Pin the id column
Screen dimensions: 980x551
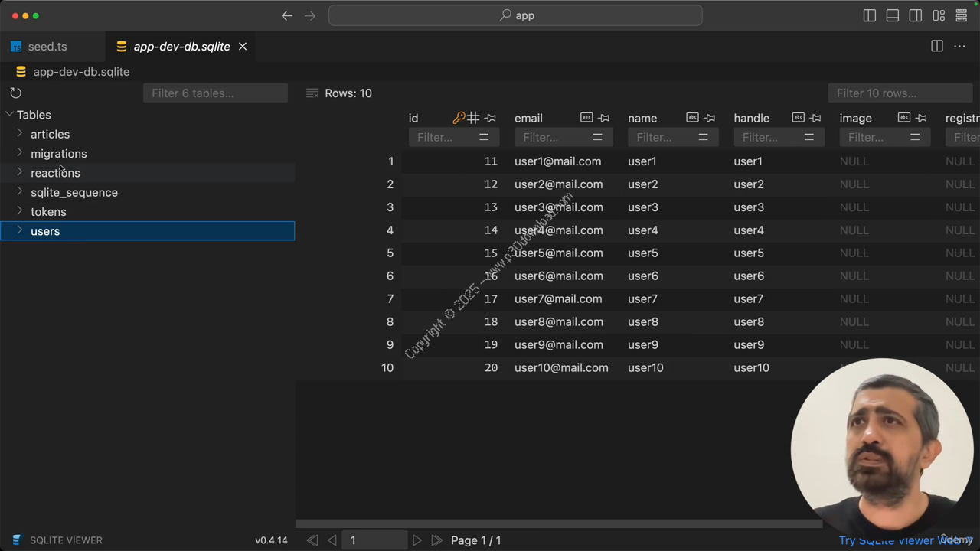(491, 118)
